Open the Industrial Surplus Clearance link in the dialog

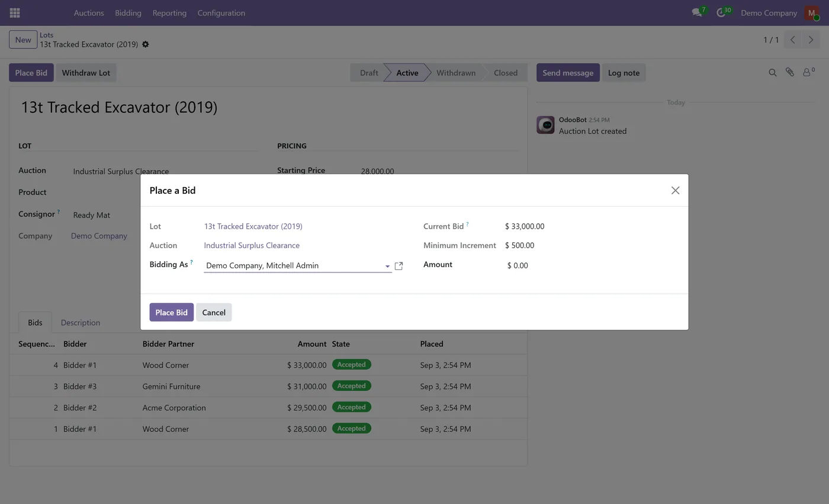coord(252,245)
